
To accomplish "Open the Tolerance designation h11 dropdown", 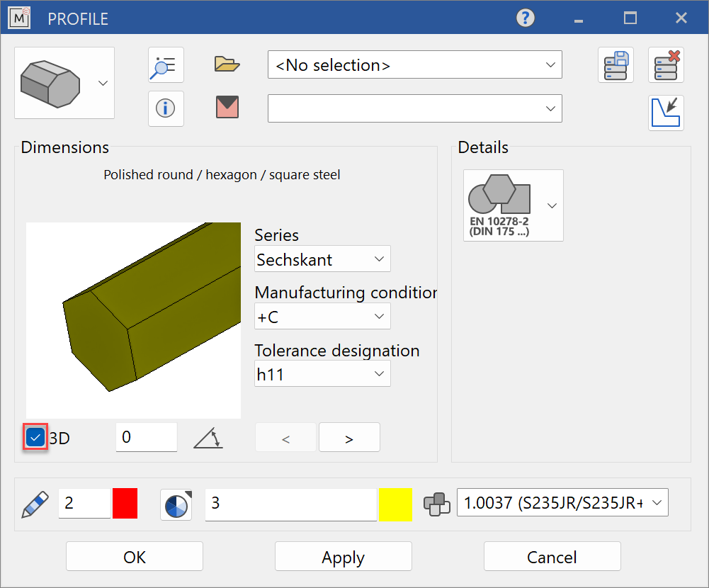I will pos(322,373).
